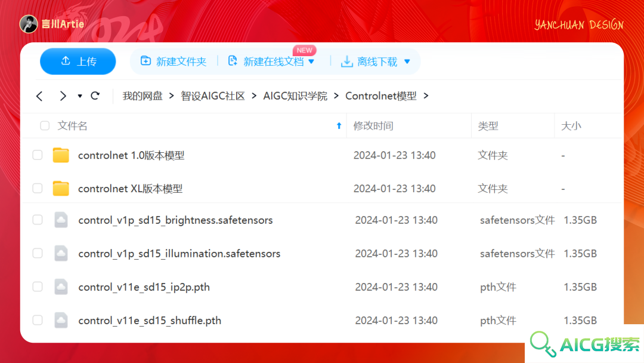Sort by 文件名 column header
Viewport: 644px width, 363px height.
(x=72, y=126)
